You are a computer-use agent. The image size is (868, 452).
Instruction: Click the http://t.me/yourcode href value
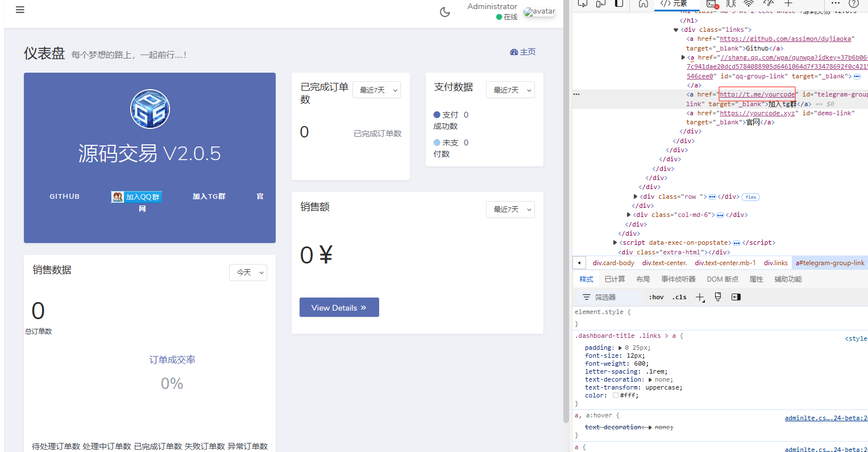click(757, 94)
